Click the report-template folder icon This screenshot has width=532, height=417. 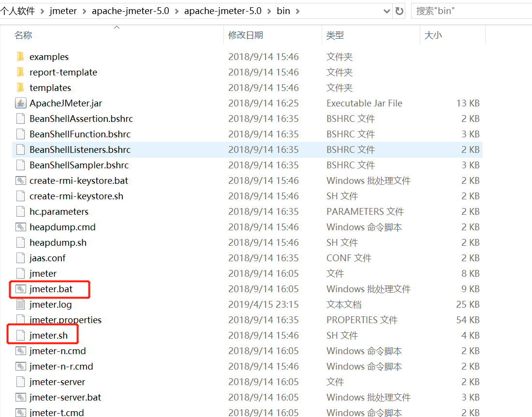[x=20, y=72]
